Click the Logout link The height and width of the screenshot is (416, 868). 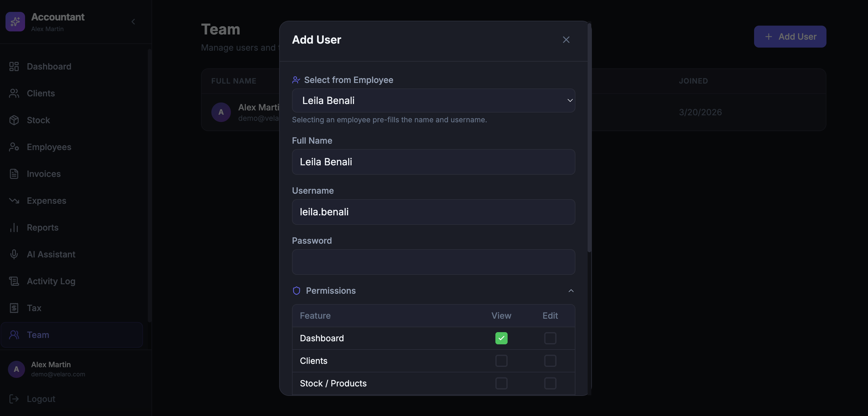pos(40,399)
